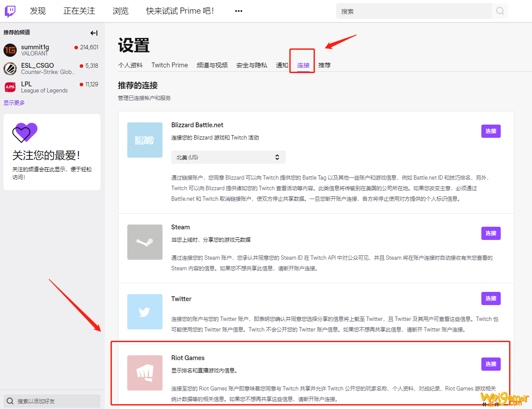Image resolution: width=532 pixels, height=409 pixels.
Task: Click 快来试试 Prime 吧! link
Action: click(180, 11)
